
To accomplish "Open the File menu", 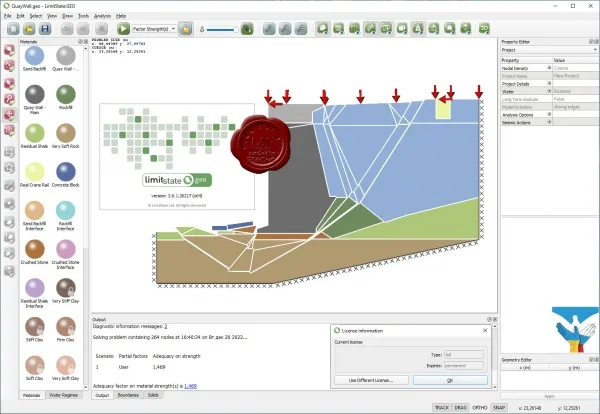I will point(7,16).
